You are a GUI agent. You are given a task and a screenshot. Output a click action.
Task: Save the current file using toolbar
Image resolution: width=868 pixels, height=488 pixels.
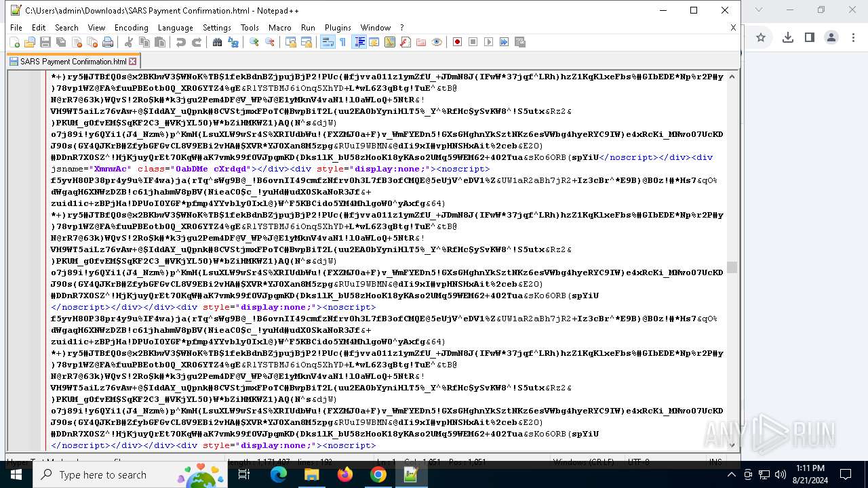[x=45, y=42]
